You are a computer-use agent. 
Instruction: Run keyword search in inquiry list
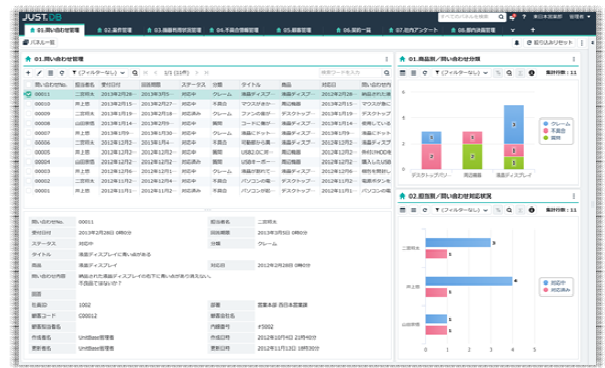387,73
